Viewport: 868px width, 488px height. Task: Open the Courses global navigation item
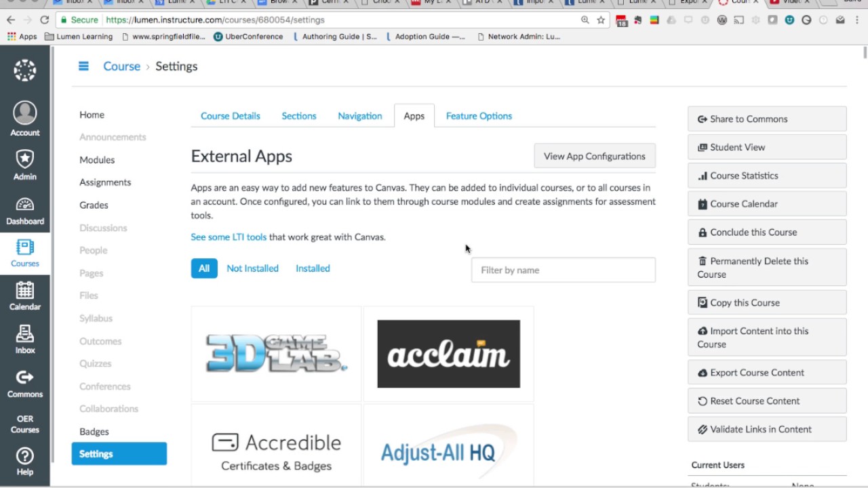pos(25,253)
